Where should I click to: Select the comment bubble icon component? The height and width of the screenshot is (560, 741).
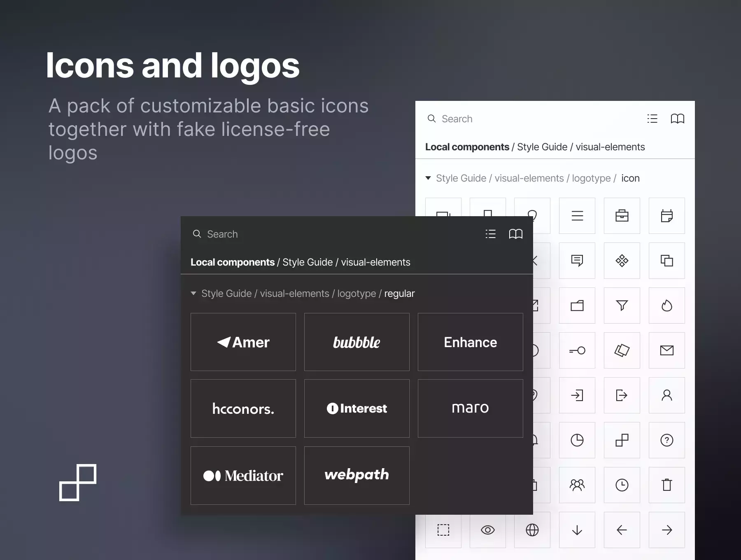click(577, 261)
